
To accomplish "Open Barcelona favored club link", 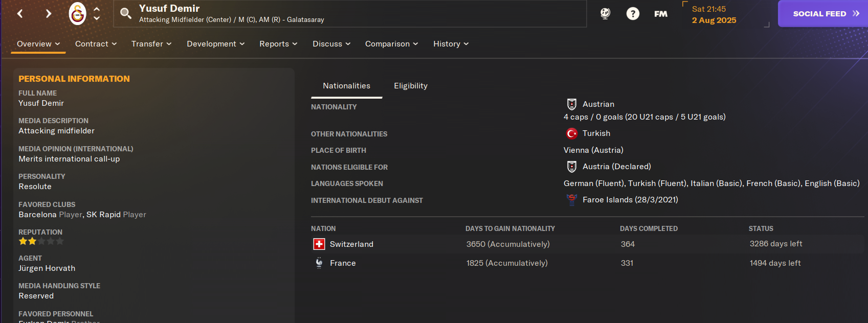I will (x=37, y=215).
